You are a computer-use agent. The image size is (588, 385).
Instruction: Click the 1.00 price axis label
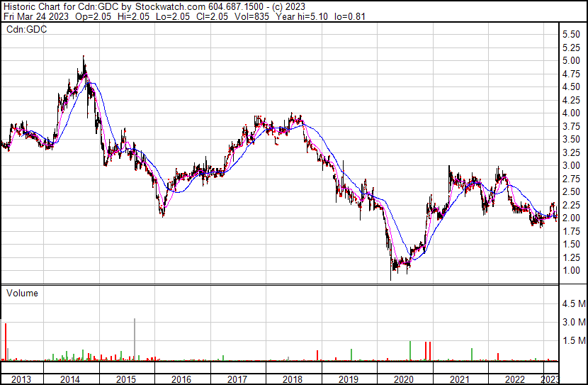[572, 271]
